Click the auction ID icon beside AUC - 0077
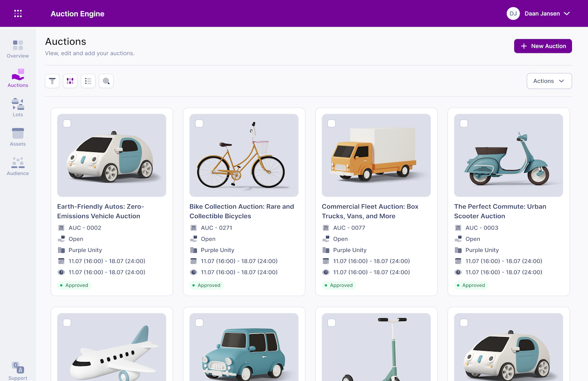The image size is (588, 381). click(x=326, y=228)
